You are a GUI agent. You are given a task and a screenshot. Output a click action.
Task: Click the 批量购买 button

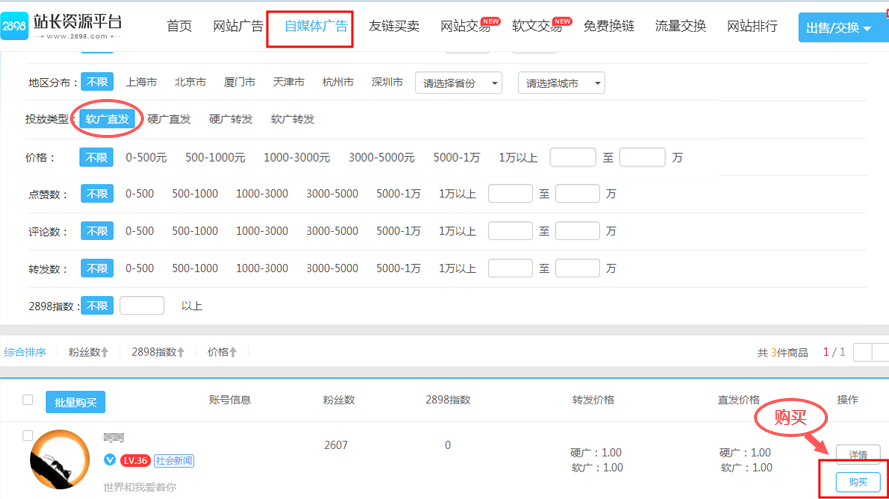(75, 402)
